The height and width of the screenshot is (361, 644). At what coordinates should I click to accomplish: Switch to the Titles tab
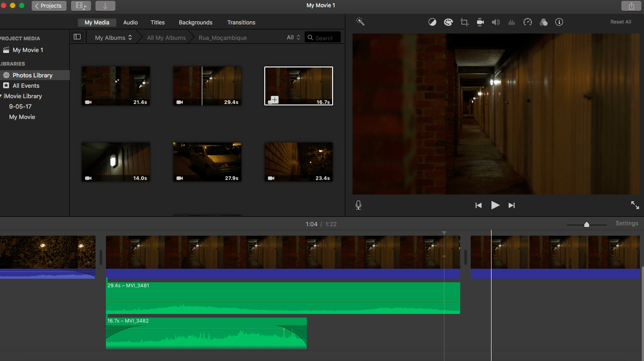coord(157,22)
